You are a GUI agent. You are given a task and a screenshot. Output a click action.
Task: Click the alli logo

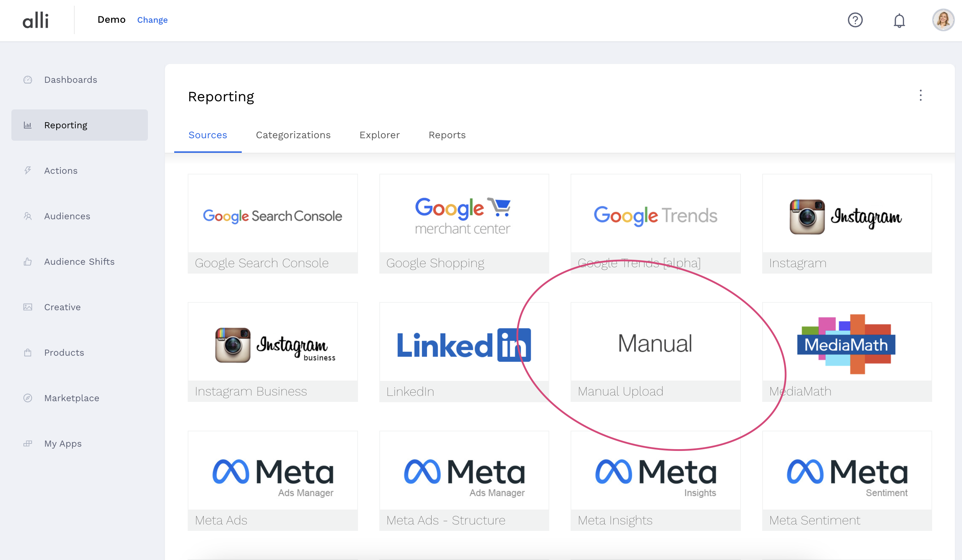point(36,20)
